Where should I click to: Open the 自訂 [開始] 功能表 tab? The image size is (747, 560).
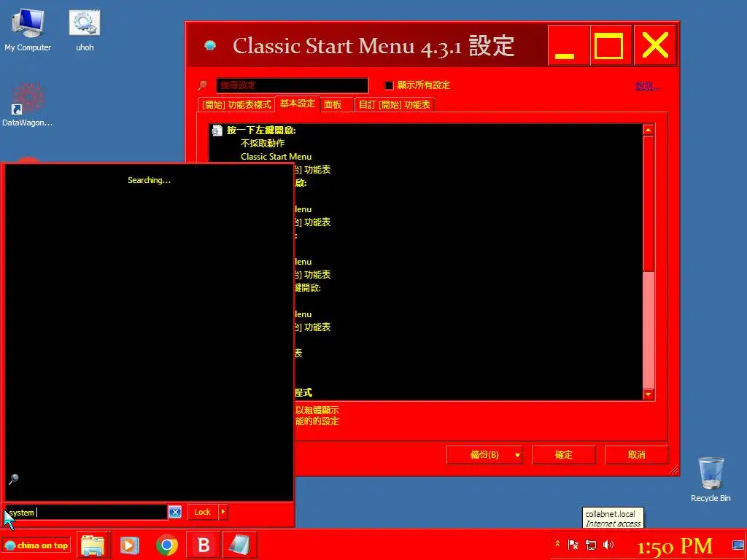click(x=395, y=105)
